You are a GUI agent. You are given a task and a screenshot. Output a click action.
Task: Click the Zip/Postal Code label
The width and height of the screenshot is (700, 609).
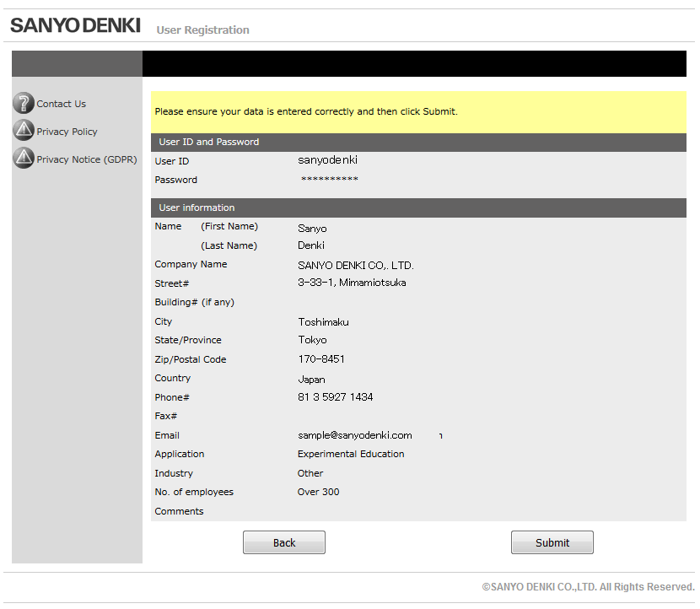coord(190,359)
